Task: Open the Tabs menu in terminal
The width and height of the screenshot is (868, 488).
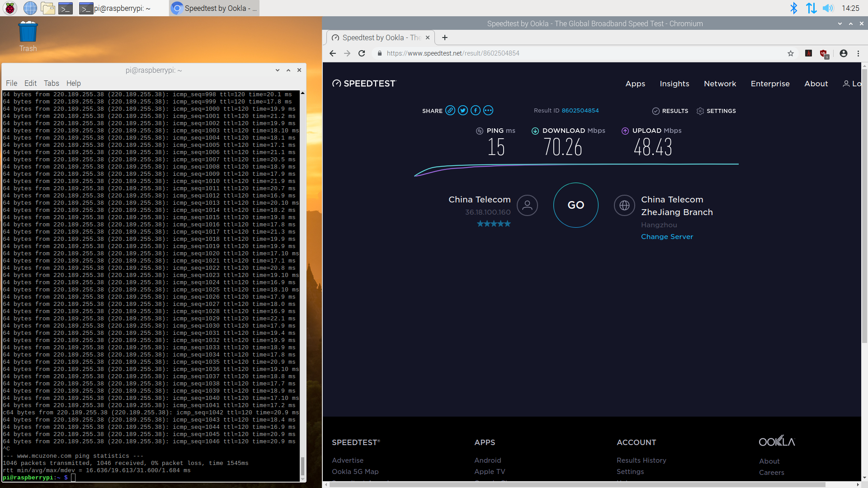Action: point(52,83)
